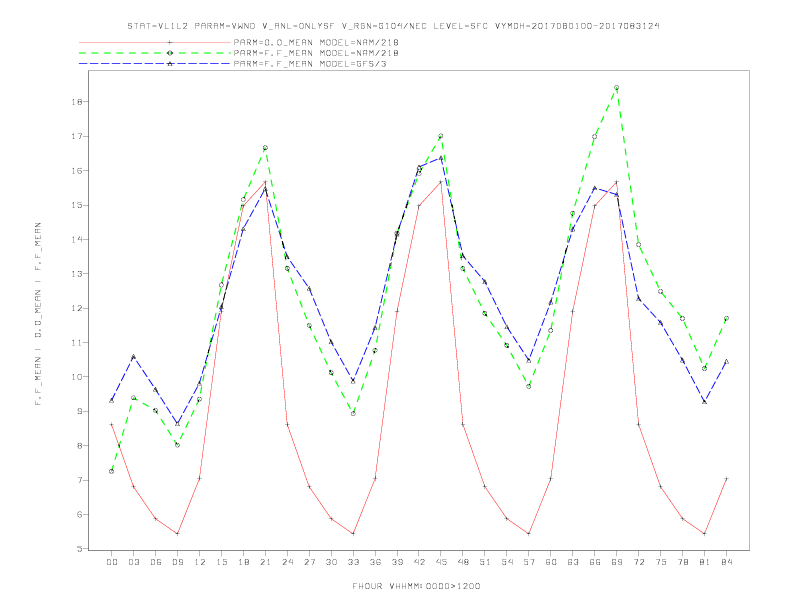Click x-axis tick label 51
Screen dimensions: 792x612
(x=485, y=562)
